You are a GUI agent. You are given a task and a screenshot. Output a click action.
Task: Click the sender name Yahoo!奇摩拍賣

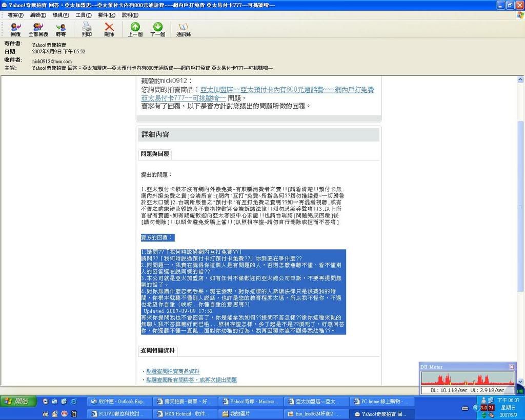[x=49, y=45]
